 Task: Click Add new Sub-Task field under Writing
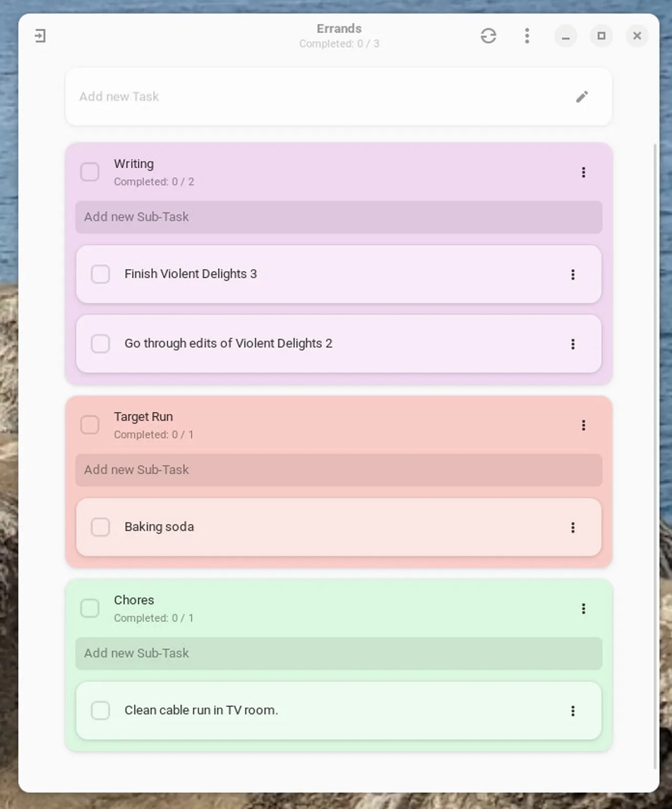[339, 217]
